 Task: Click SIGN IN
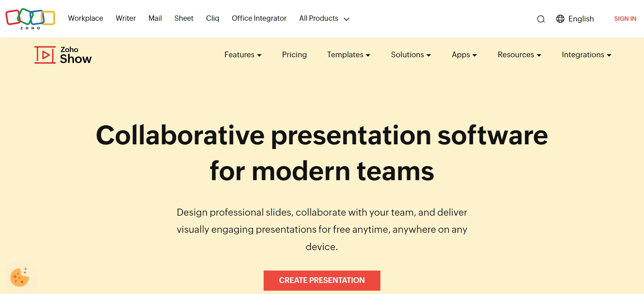[x=625, y=19]
